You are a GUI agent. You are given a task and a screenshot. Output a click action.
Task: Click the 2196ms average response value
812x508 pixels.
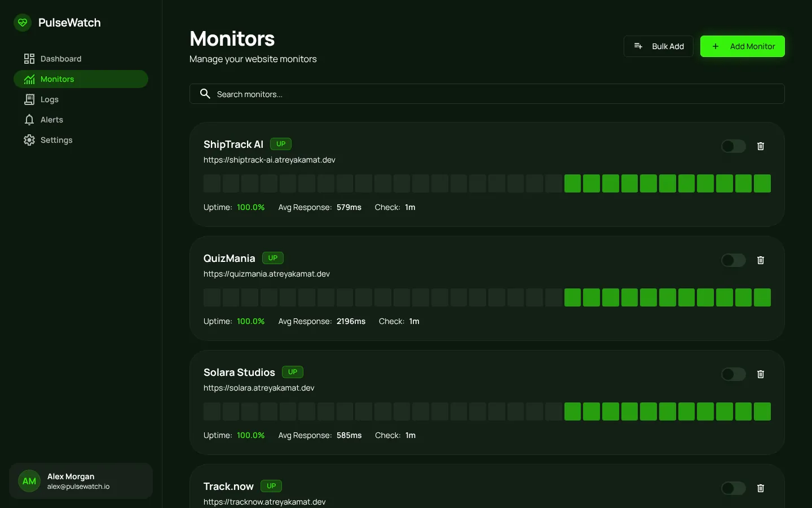(351, 321)
